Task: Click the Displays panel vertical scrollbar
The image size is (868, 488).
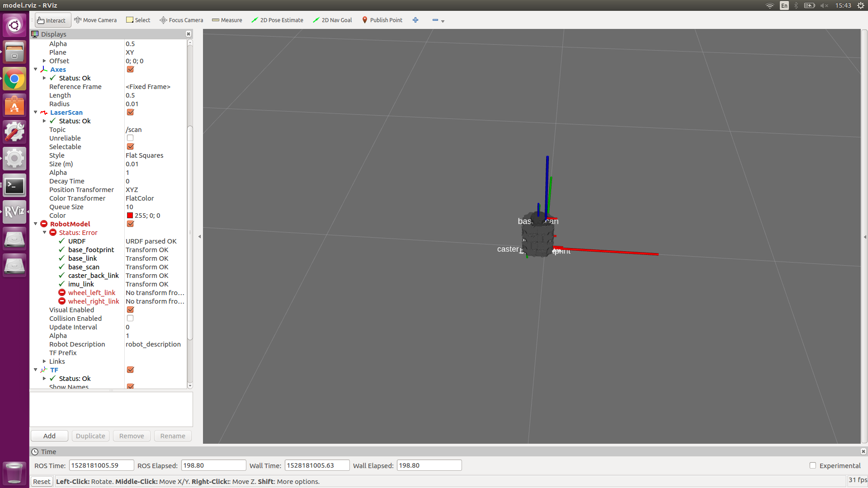Action: point(190,233)
